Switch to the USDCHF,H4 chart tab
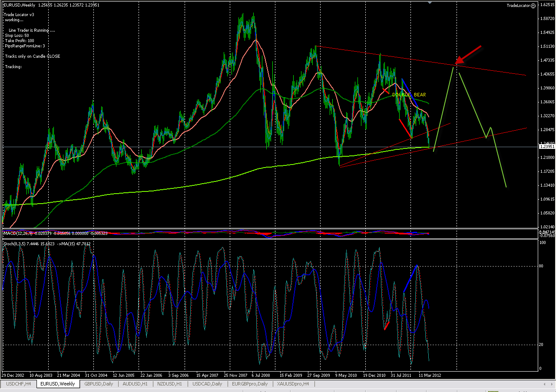This screenshot has height=392, width=556. point(19,384)
